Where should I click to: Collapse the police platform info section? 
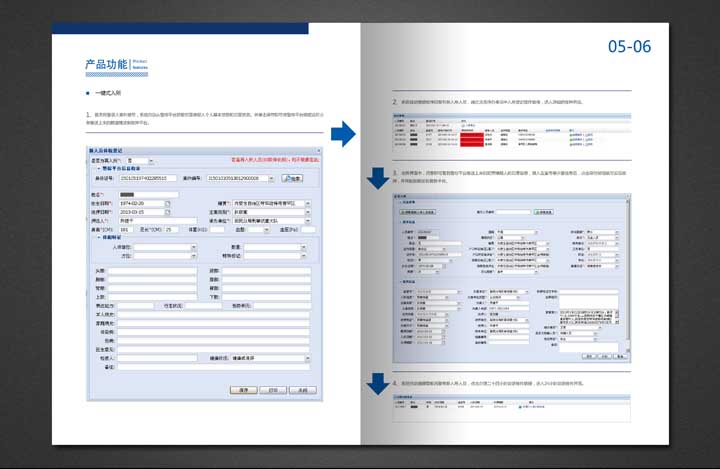click(96, 169)
